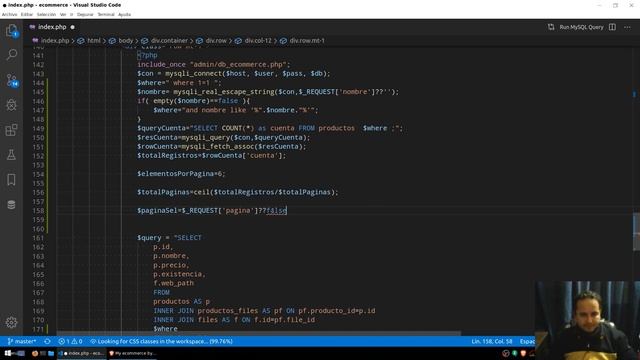This screenshot has height=360, width=640.
Task: Open the Explorer view in activity bar
Action: click(x=11, y=31)
